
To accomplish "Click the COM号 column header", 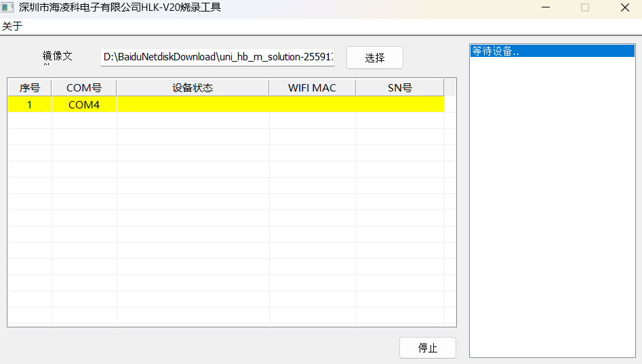I will pyautogui.click(x=84, y=88).
